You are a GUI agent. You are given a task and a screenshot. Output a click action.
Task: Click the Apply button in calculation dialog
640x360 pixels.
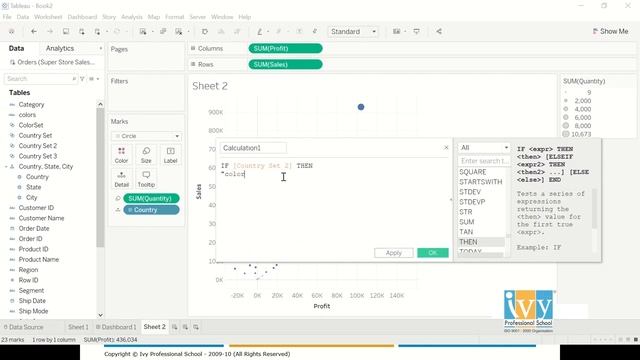coord(393,253)
